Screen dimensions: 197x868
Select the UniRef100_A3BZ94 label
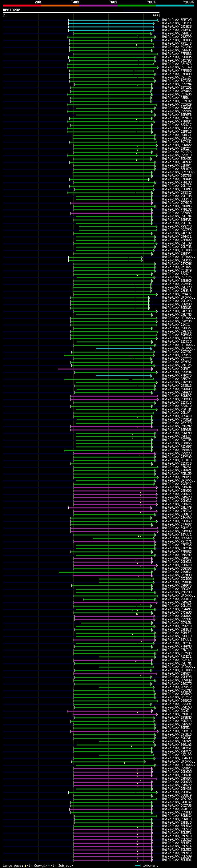177,379
